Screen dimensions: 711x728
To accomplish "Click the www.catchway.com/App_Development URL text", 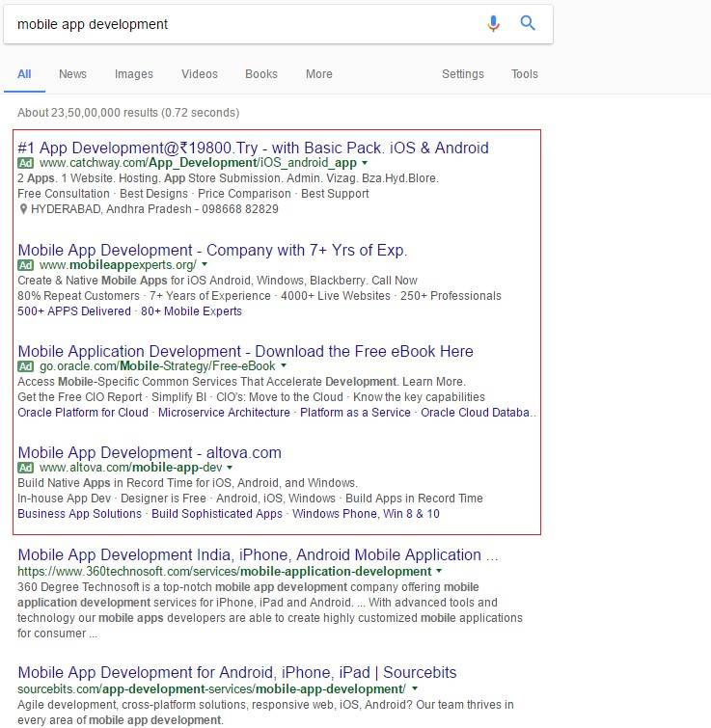I will [198, 163].
